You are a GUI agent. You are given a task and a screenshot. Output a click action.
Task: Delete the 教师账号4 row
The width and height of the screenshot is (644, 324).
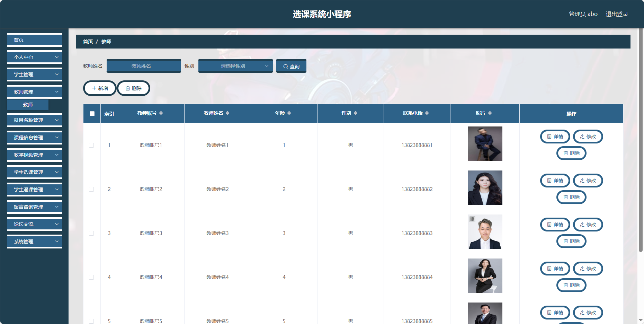571,285
